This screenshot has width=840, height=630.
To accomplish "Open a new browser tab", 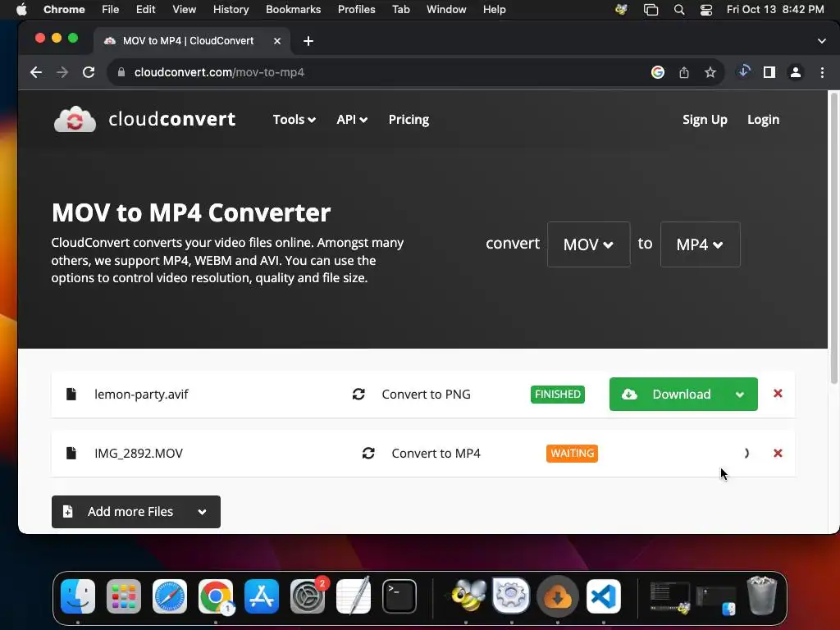I will click(x=308, y=41).
